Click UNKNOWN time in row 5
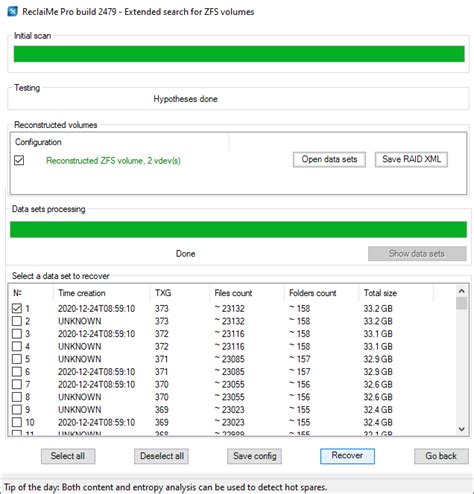 pyautogui.click(x=80, y=359)
